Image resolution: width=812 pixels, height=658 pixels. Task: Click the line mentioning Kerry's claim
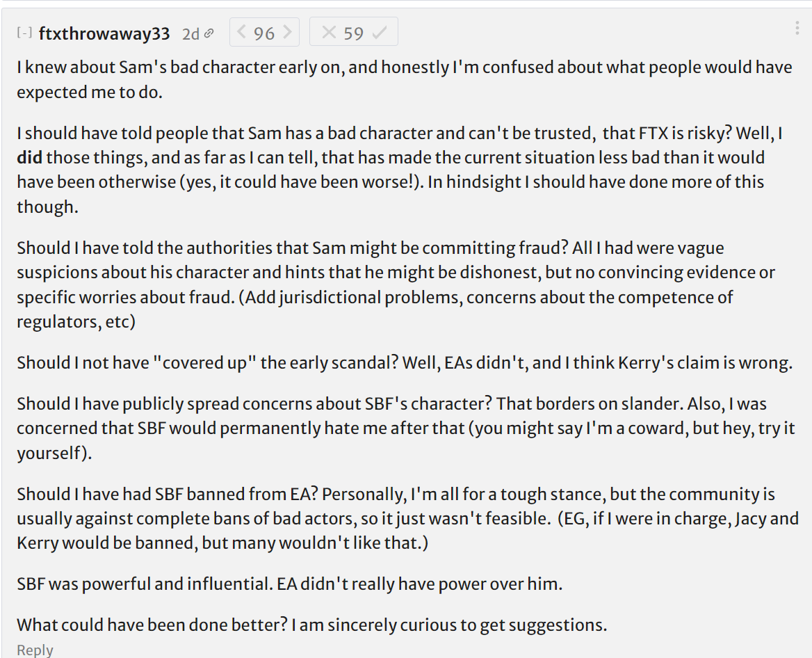[403, 362]
